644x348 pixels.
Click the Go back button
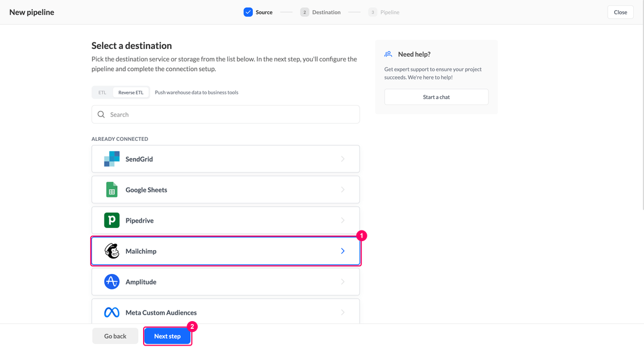(x=115, y=336)
